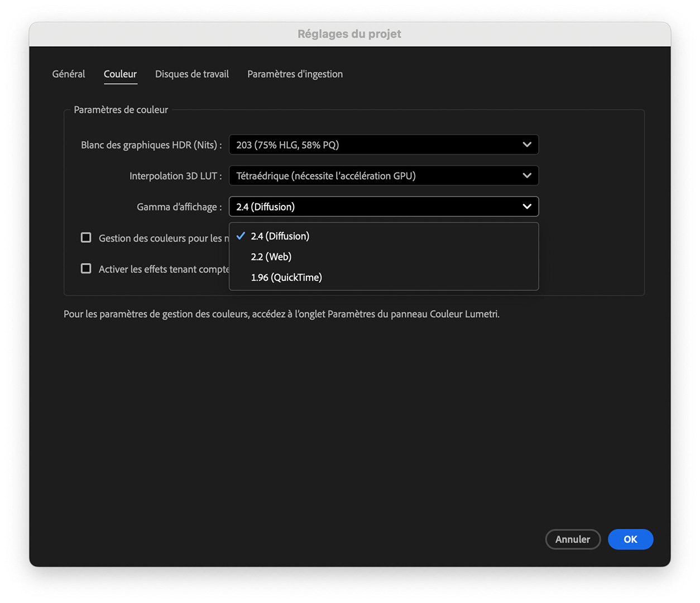The image size is (700, 603).
Task: Click the chevron arrow on Gamma d'affichage
Action: 526,207
